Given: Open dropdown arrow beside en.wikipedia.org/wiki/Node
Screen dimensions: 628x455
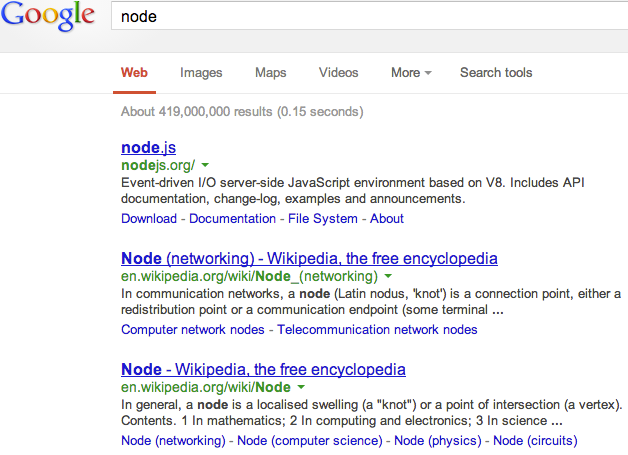Looking at the screenshot, I should (301, 387).
